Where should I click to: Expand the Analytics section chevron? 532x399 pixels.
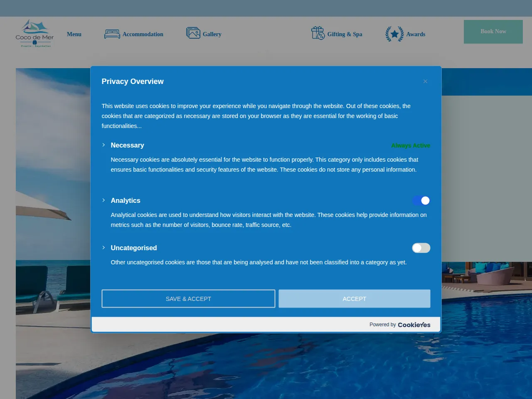pyautogui.click(x=103, y=200)
